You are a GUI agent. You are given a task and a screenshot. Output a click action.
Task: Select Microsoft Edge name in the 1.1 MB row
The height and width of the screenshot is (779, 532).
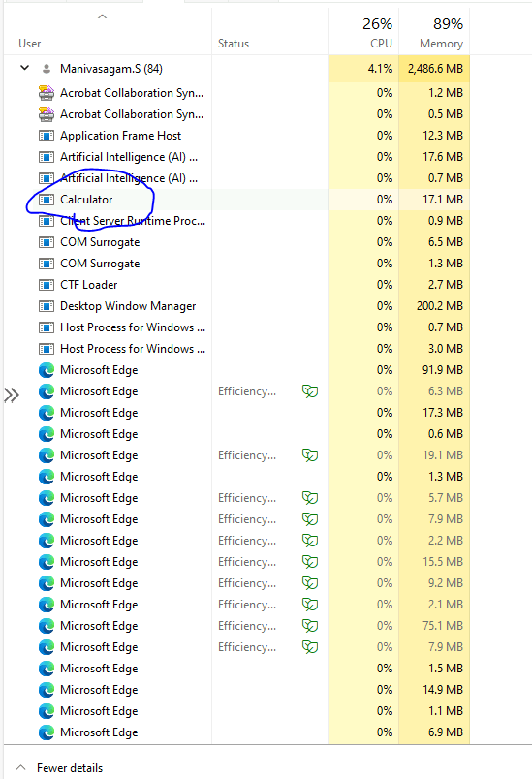point(99,711)
